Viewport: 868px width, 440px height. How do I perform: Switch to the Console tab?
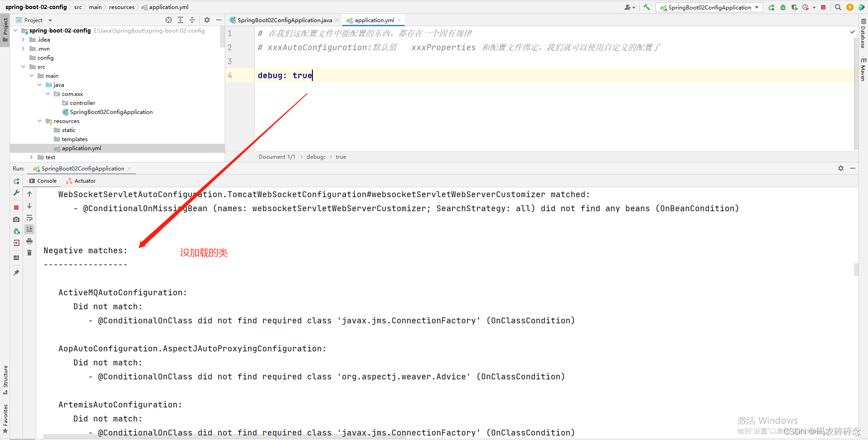coord(43,181)
